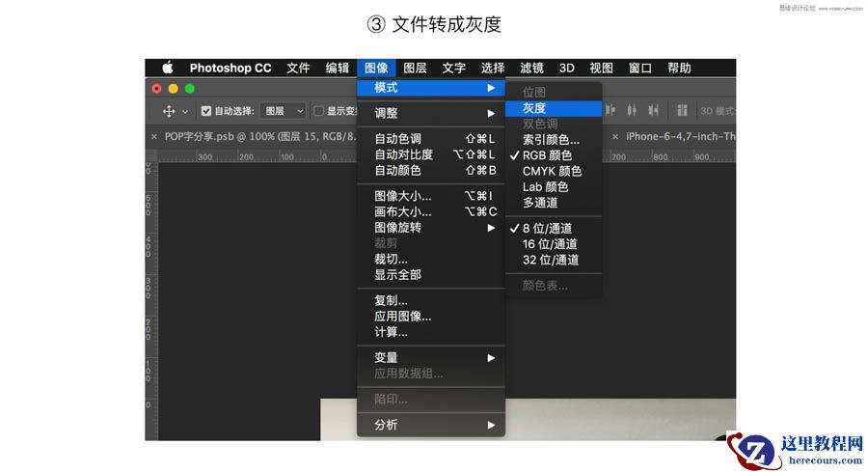Toggle the 显示变换控件 checkbox

[x=319, y=111]
